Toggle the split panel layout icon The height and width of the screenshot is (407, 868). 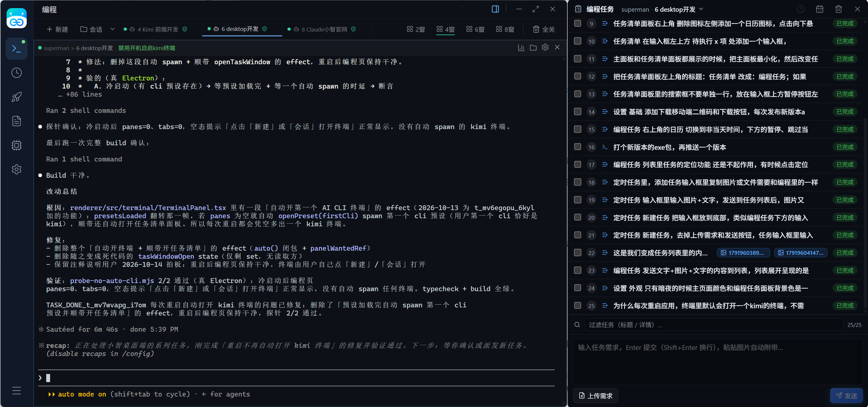(x=495, y=9)
